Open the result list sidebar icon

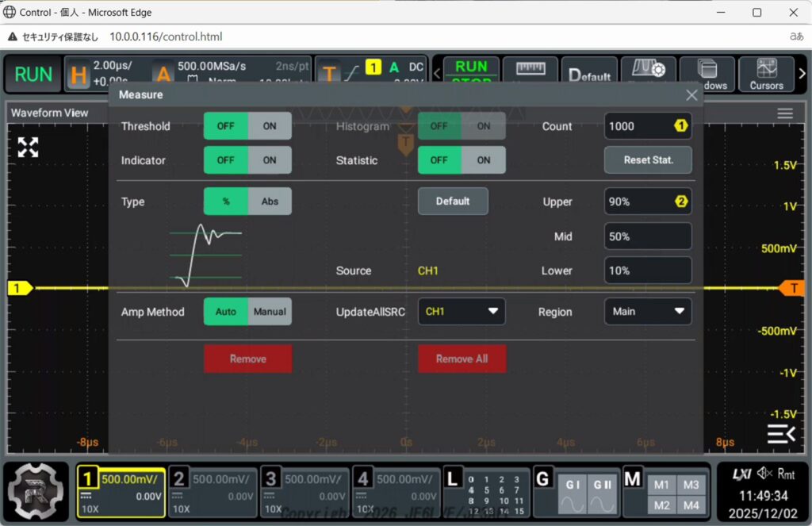pos(780,434)
